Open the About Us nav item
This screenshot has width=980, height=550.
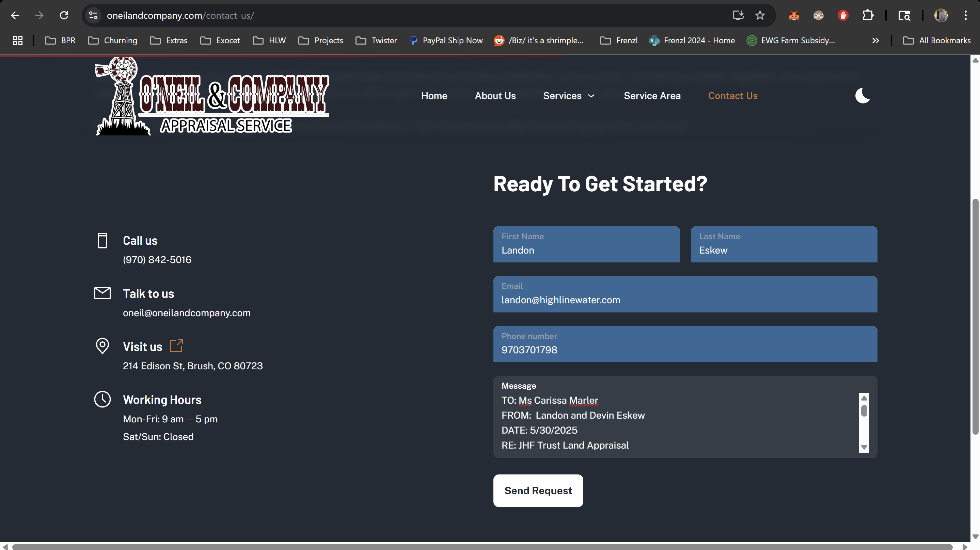[x=495, y=96]
